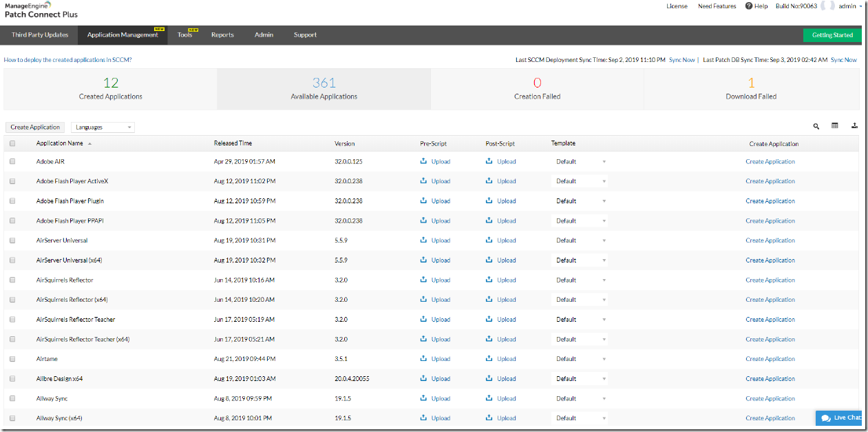Viewport: 868px width, 432px height.
Task: Open the Live Chat widget
Action: point(839,418)
